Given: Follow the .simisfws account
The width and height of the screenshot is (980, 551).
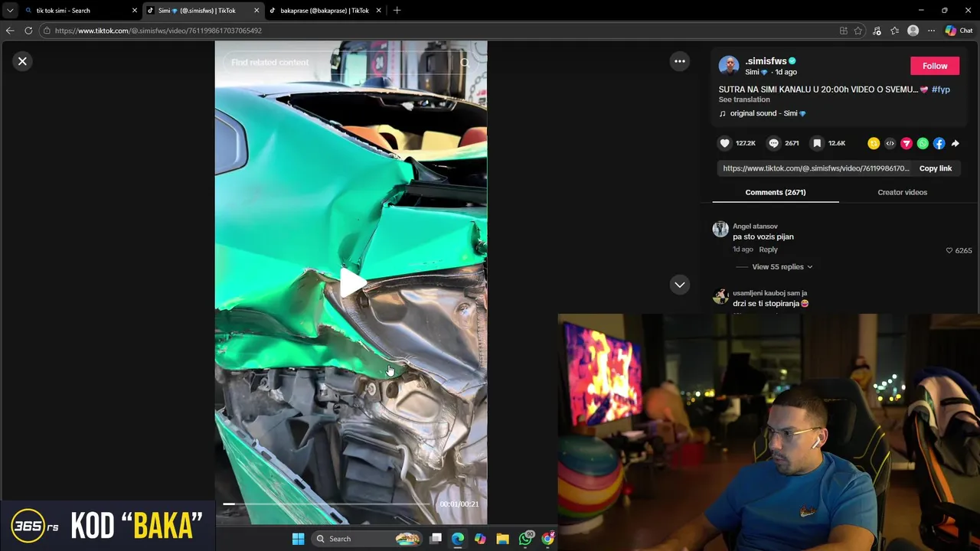Looking at the screenshot, I should [x=934, y=66].
